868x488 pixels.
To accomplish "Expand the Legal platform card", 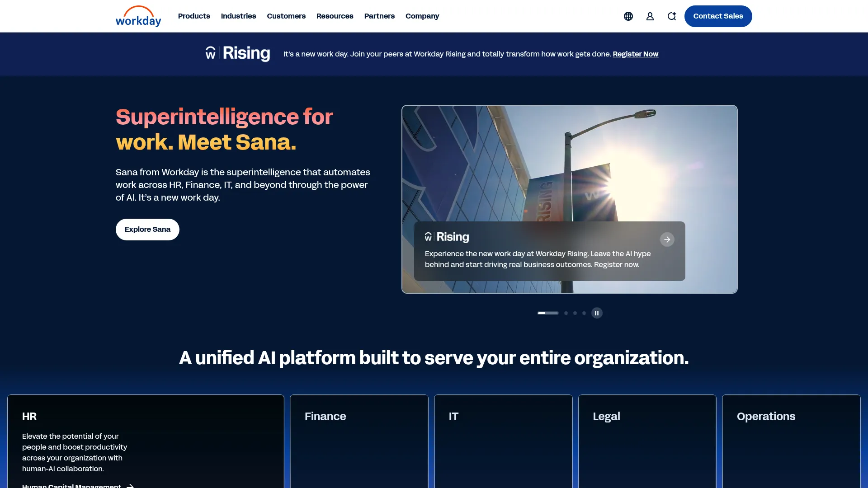I will pyautogui.click(x=647, y=441).
